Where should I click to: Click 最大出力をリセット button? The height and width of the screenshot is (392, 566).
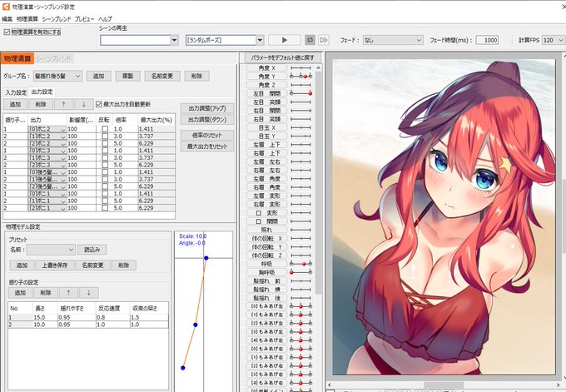tap(207, 146)
